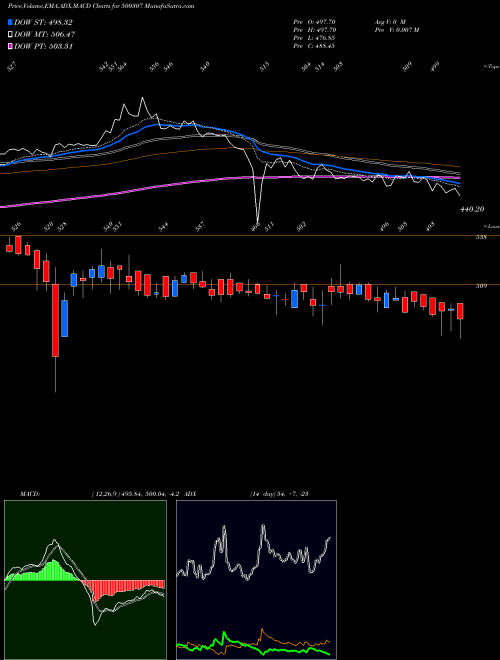Select the 'DOW MT: 506.47' legend text

(45, 34)
